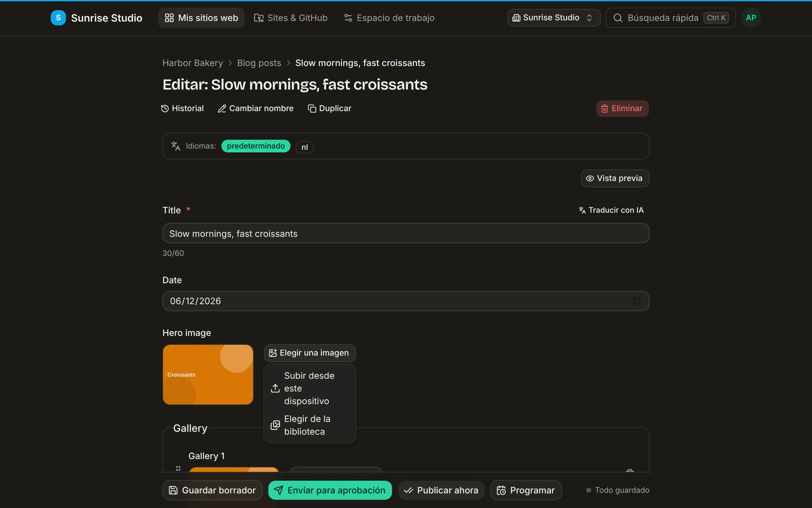812x508 pixels.
Task: Edit the Title text field
Action: 406,233
